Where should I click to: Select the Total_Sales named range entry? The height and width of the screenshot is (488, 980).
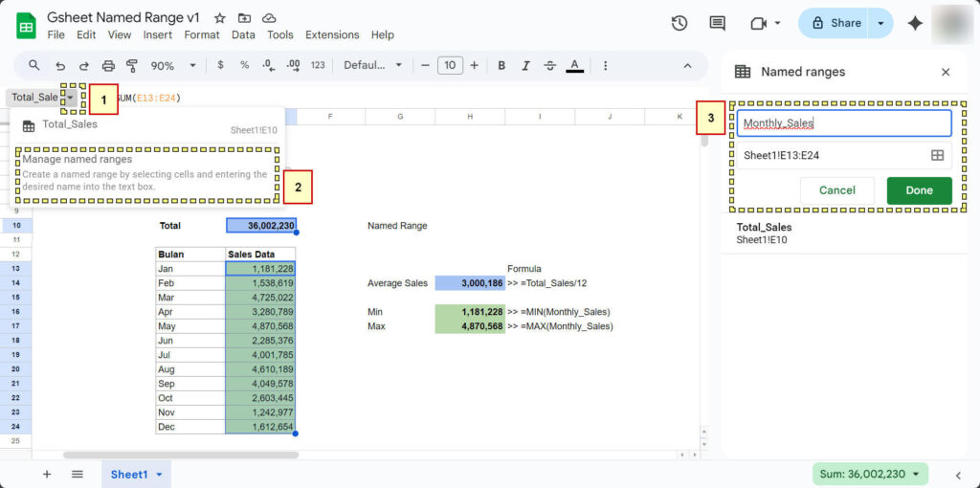(x=844, y=233)
